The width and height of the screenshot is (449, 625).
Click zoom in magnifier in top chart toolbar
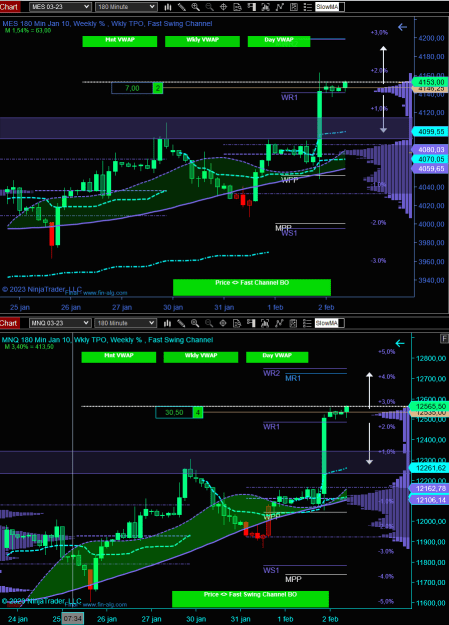point(195,7)
